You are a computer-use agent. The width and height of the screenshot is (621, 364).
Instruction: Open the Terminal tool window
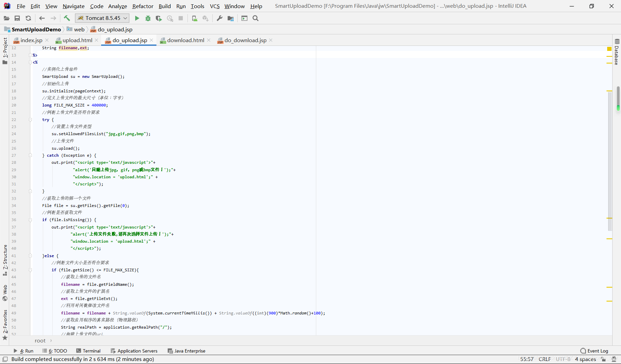click(88, 351)
